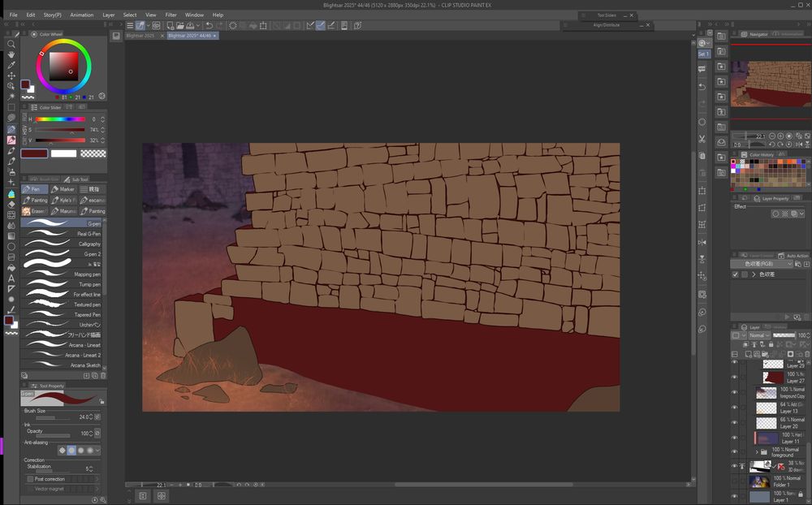Toggle visibility of Layer 27

735,377
